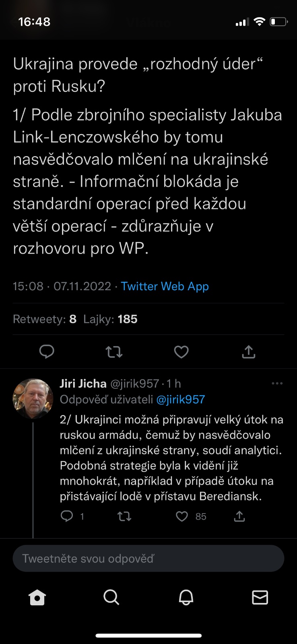Open the Messages envelope tab
The width and height of the screenshot is (297, 644).
point(260,597)
